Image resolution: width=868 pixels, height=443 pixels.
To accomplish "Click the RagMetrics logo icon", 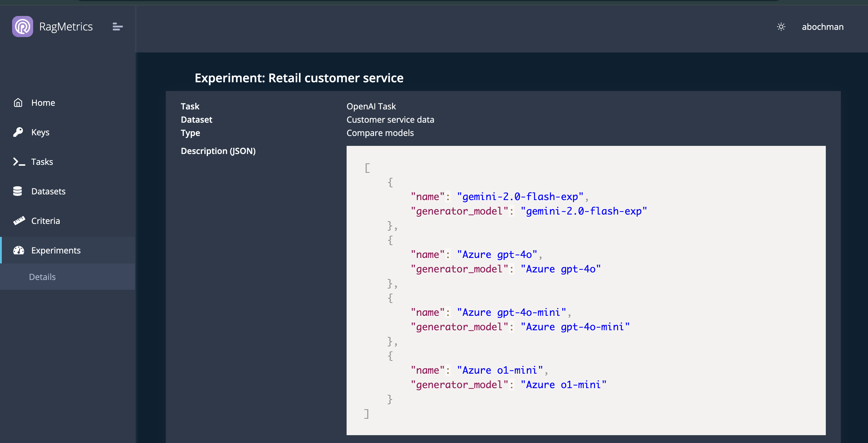I will point(23,27).
